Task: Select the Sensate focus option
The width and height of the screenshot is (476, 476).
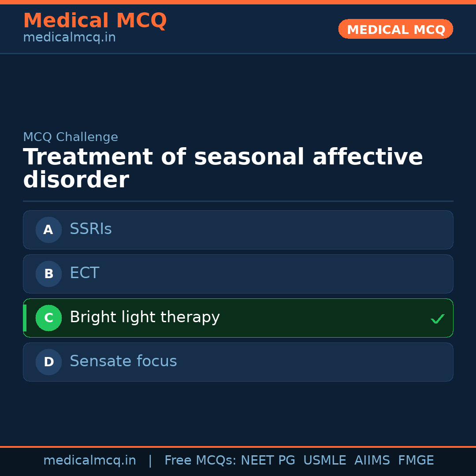Action: (x=238, y=362)
